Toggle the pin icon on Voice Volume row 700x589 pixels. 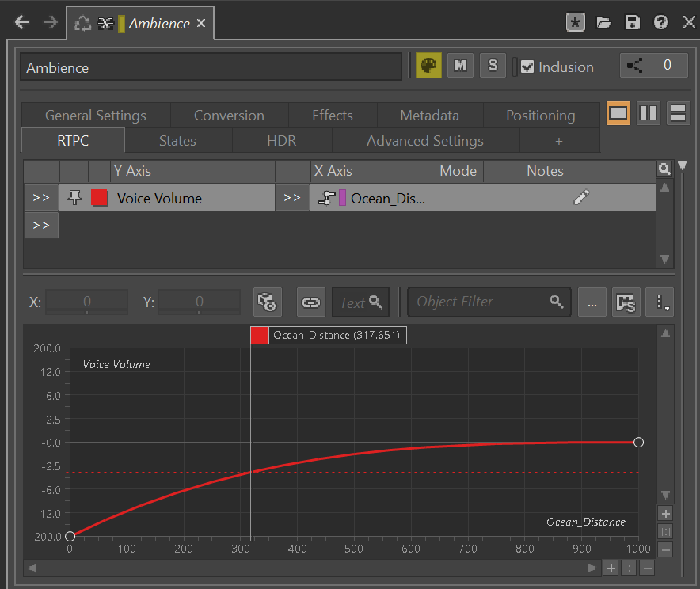(74, 197)
